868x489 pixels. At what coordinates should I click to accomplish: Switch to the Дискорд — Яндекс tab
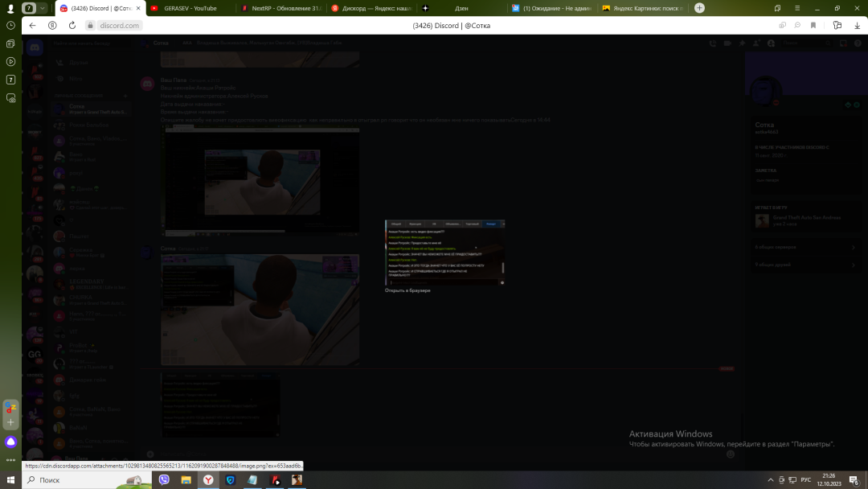(x=371, y=8)
